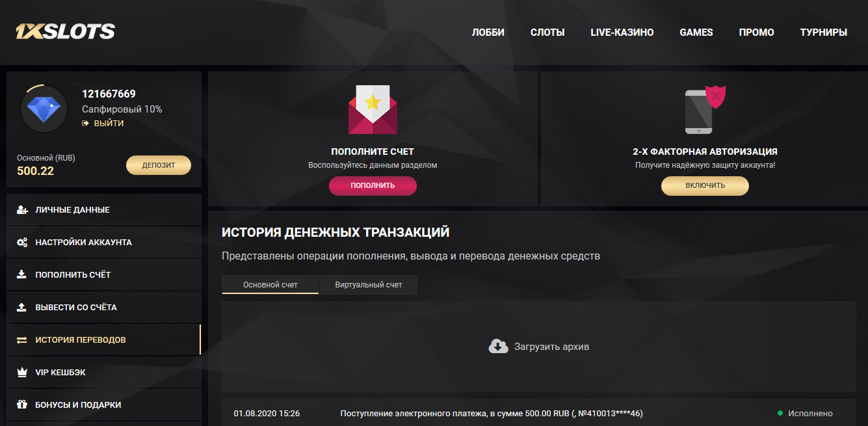This screenshot has width=868, height=426.
Task: Switch to the Основной счет tab
Action: point(270,285)
